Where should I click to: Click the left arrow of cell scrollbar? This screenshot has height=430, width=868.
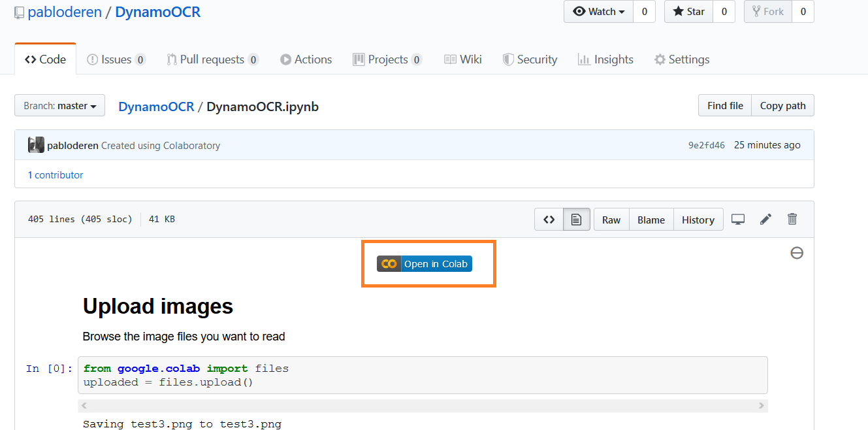tap(83, 406)
